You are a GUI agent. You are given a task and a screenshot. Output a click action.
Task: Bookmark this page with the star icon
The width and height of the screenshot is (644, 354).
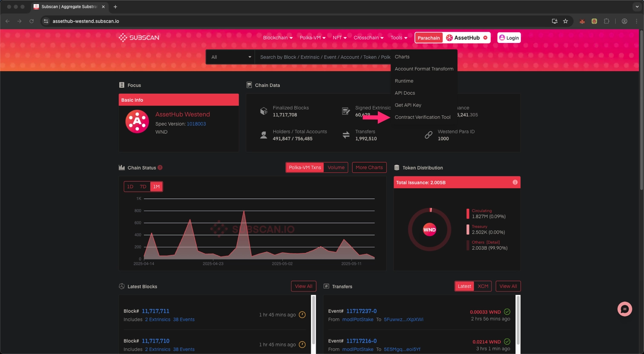coord(566,21)
